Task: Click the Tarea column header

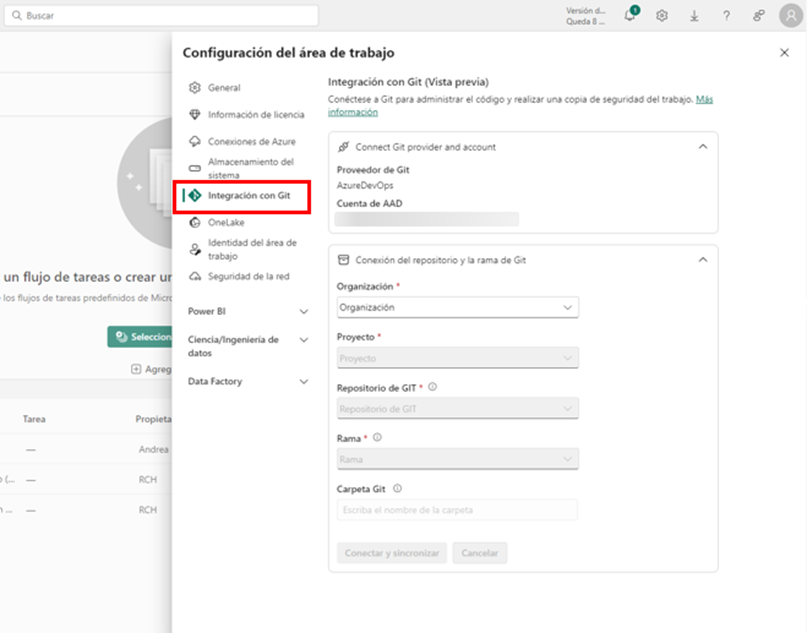Action: 34,419
